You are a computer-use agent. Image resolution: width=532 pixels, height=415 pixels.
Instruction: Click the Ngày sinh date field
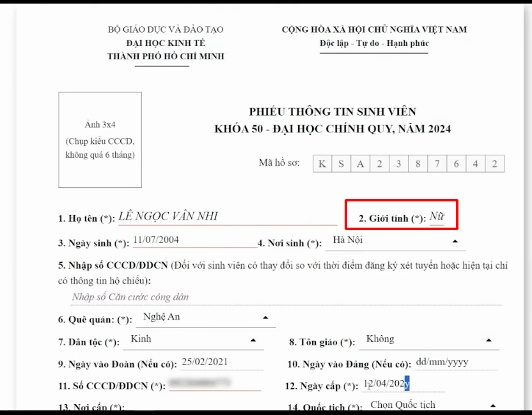[194, 241]
